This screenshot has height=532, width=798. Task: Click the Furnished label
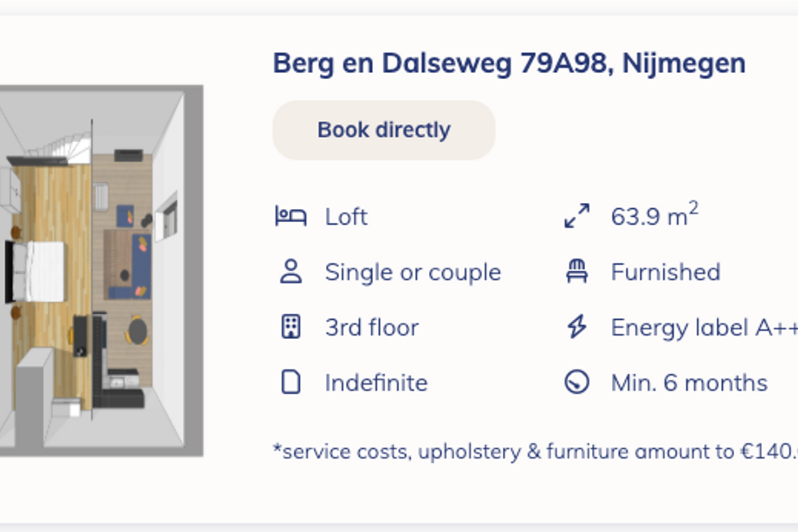tap(665, 272)
